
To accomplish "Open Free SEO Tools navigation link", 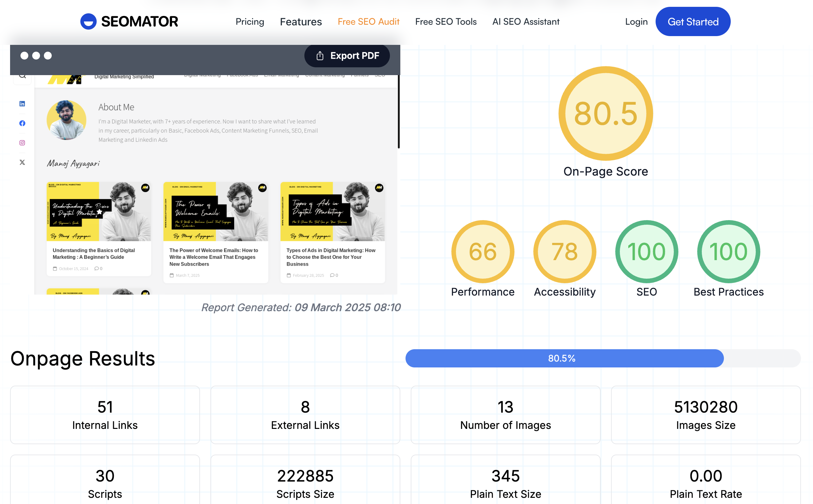I will [x=446, y=22].
